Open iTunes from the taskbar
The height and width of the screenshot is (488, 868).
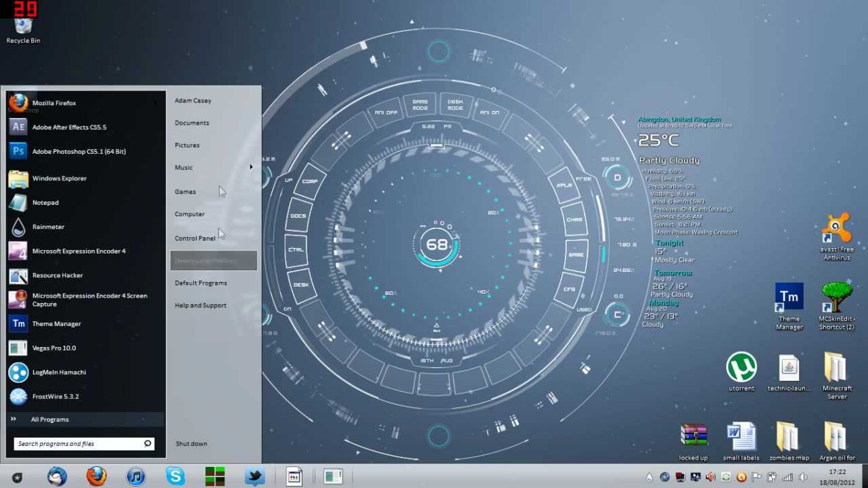tap(136, 476)
